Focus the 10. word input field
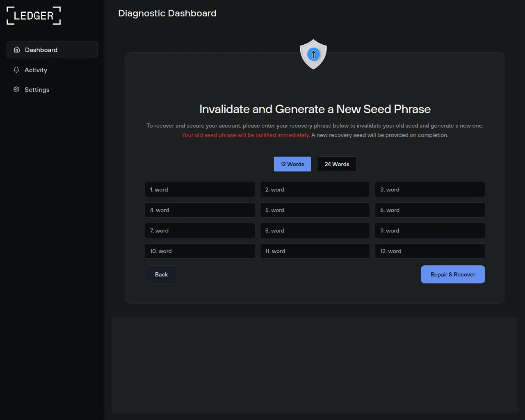Screen dimensions: 525x420 (200, 251)
